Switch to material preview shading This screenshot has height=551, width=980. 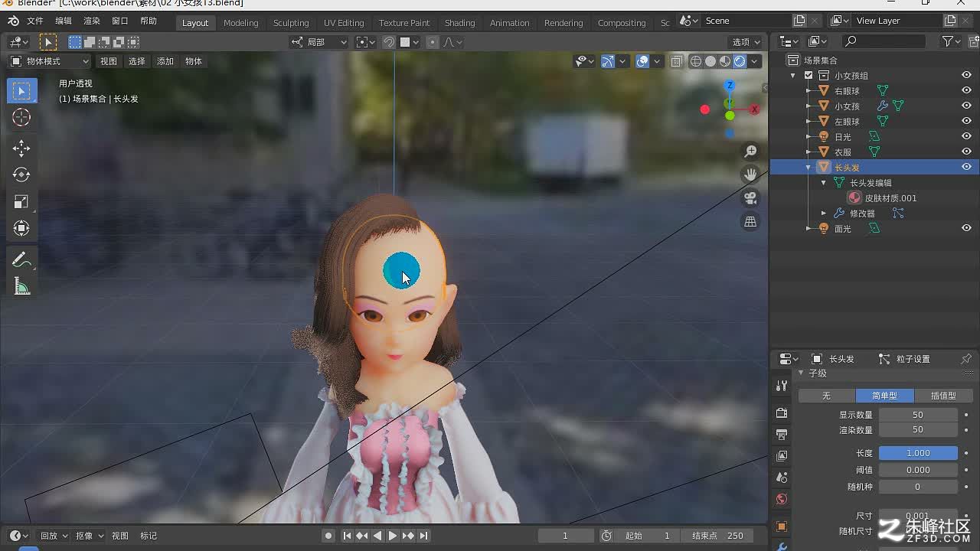725,61
